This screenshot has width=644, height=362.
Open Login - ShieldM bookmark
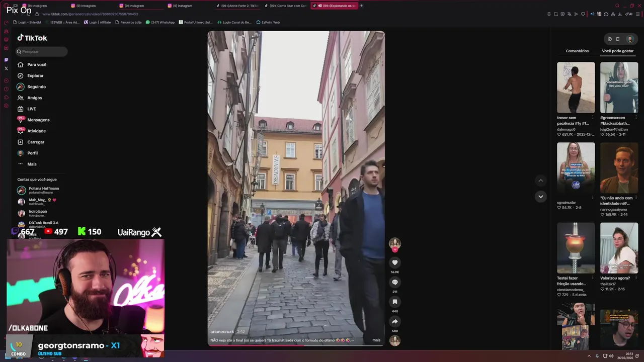pyautogui.click(x=27, y=22)
